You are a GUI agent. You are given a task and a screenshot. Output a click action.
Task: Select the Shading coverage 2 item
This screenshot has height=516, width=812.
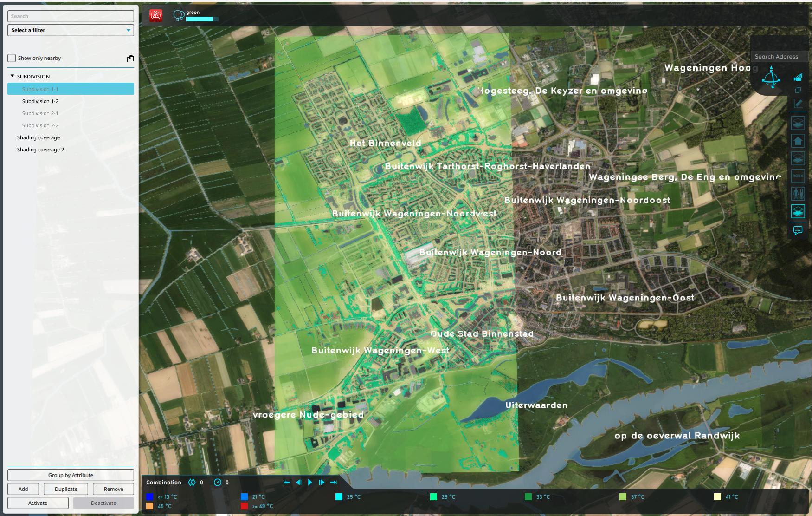(41, 150)
